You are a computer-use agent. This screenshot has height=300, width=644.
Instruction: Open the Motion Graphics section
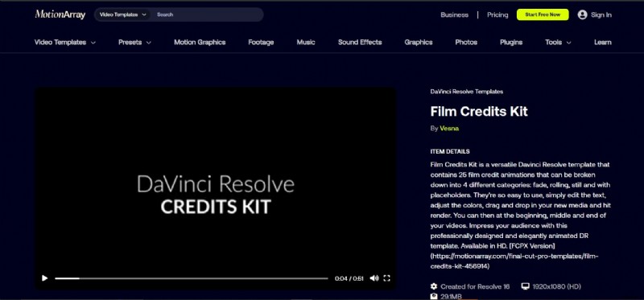[200, 43]
